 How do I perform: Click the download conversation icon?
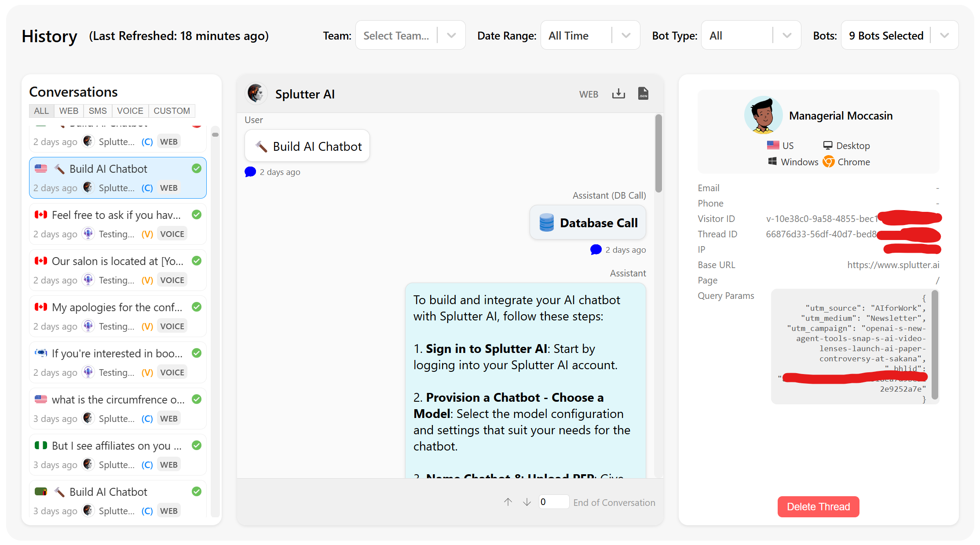click(x=618, y=94)
